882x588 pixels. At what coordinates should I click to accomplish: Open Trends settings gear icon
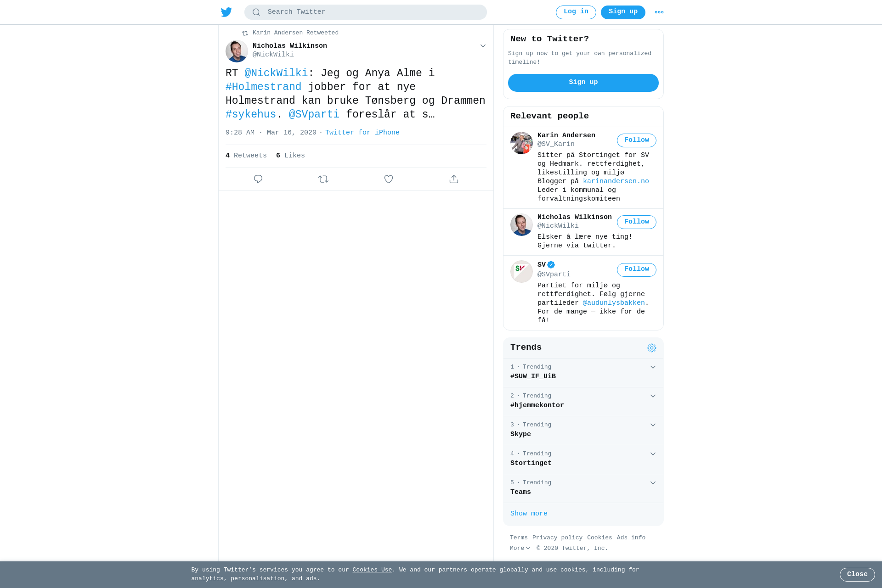[652, 348]
